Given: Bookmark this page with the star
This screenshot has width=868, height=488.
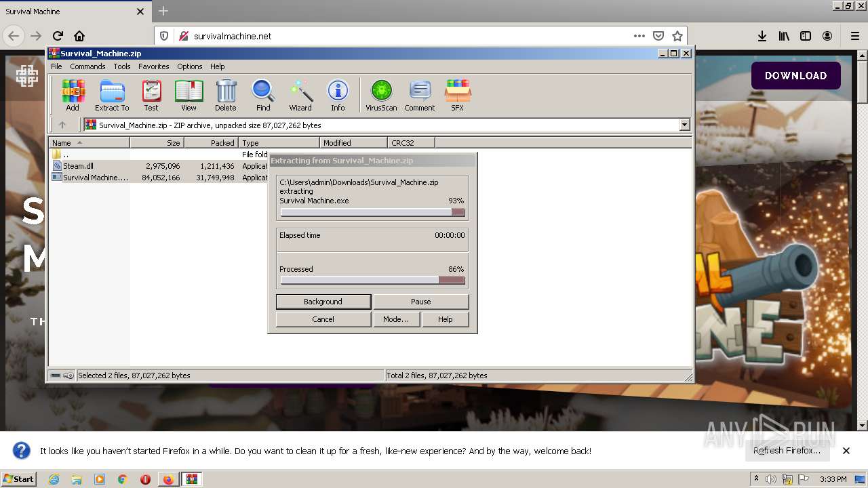Looking at the screenshot, I should click(x=677, y=36).
